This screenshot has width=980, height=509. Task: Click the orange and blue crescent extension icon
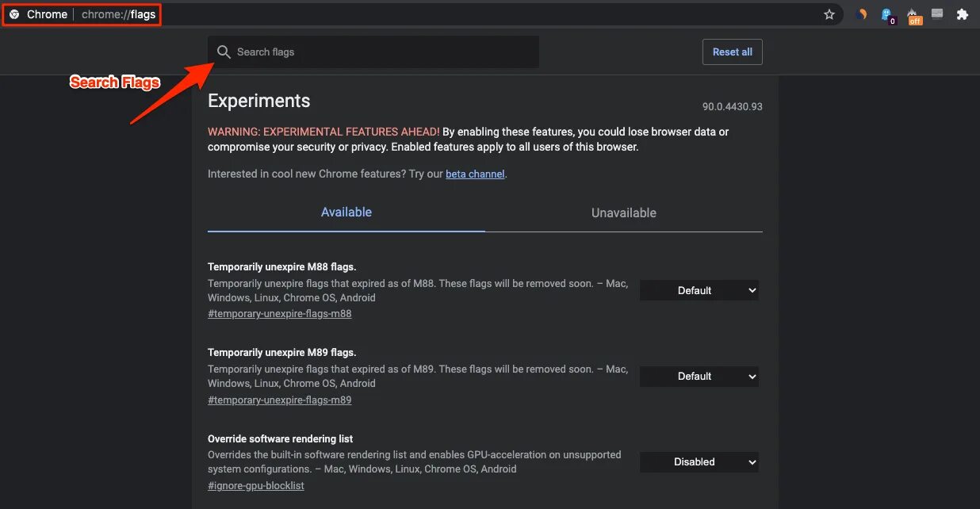pos(863,14)
